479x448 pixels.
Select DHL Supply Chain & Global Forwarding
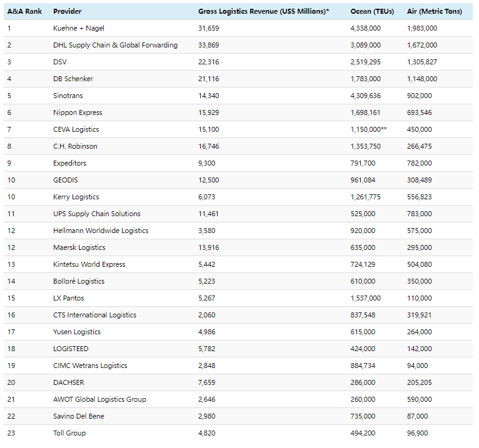[116, 46]
